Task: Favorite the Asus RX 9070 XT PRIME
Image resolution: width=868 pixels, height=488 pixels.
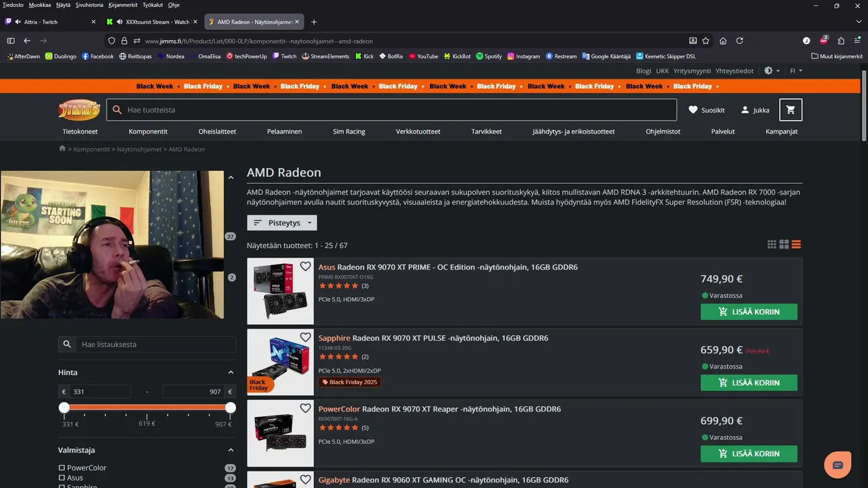Action: (305, 266)
